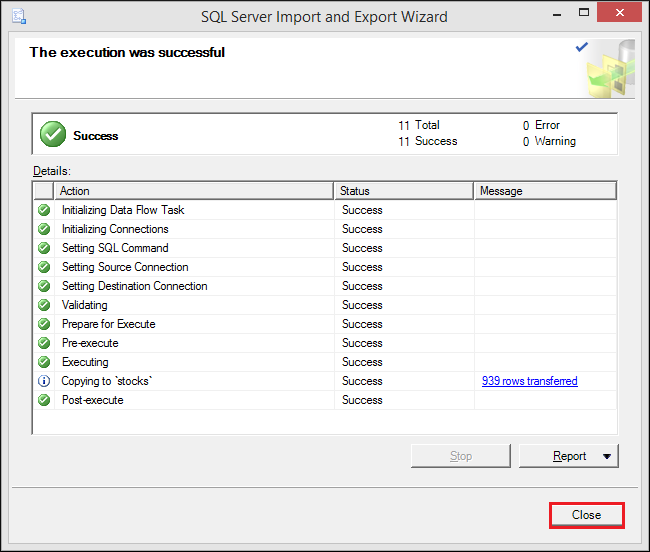This screenshot has width=650, height=552.
Task: Click the Message column header
Action: (x=545, y=191)
